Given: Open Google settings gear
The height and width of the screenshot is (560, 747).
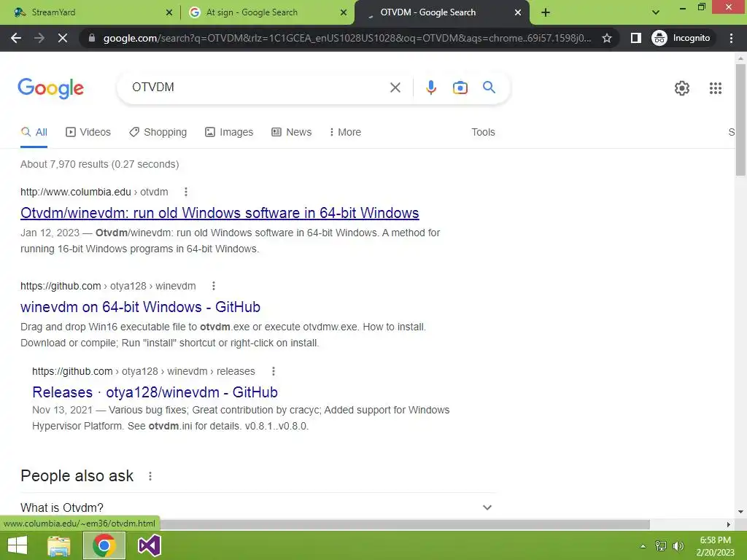Looking at the screenshot, I should (682, 88).
